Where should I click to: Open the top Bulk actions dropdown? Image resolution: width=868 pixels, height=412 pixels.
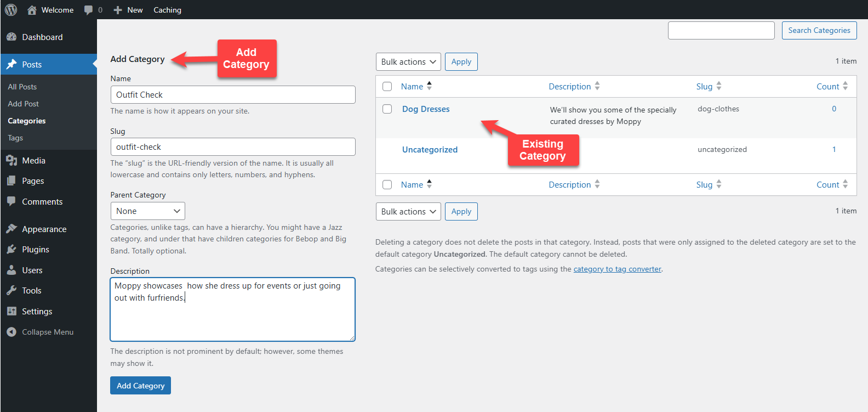click(x=408, y=62)
